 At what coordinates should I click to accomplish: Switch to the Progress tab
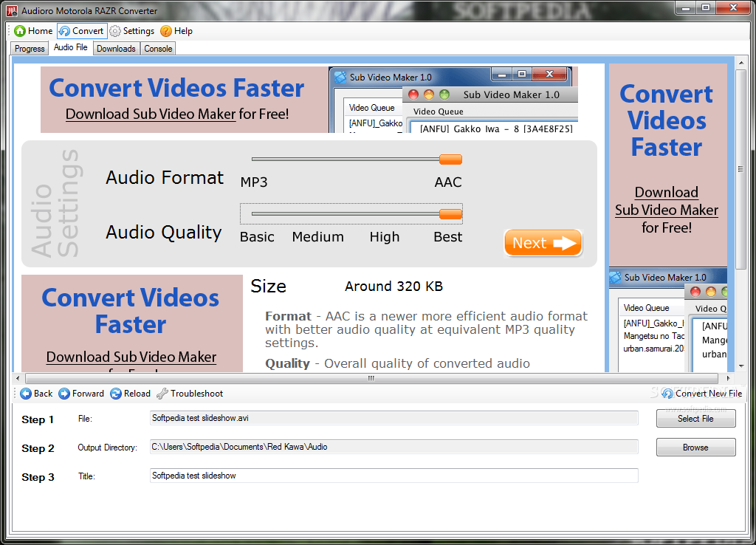coord(30,49)
